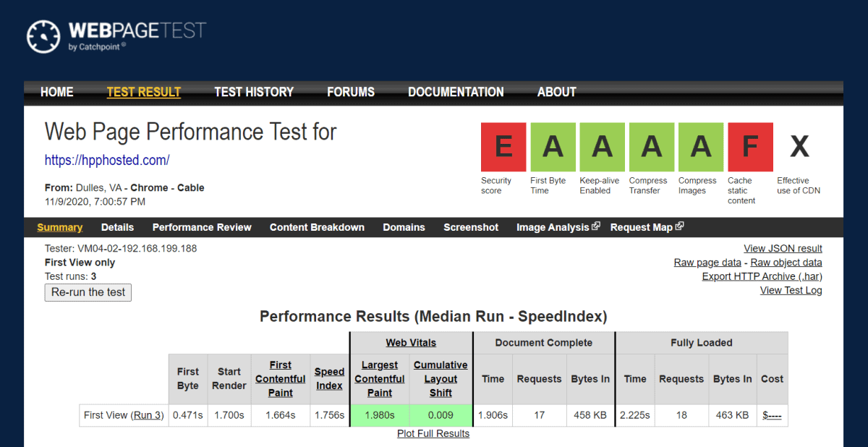Select the TEST RESULT menu item
The height and width of the screenshot is (447, 868).
144,92
